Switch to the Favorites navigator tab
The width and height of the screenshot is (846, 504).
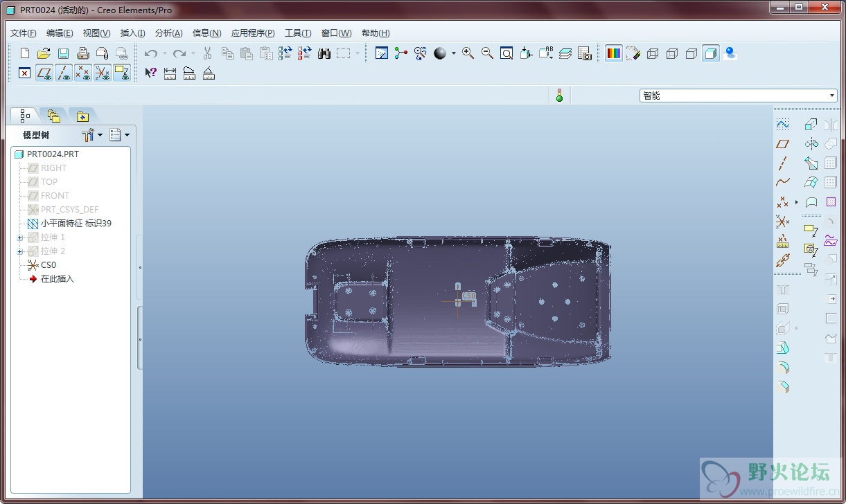82,116
